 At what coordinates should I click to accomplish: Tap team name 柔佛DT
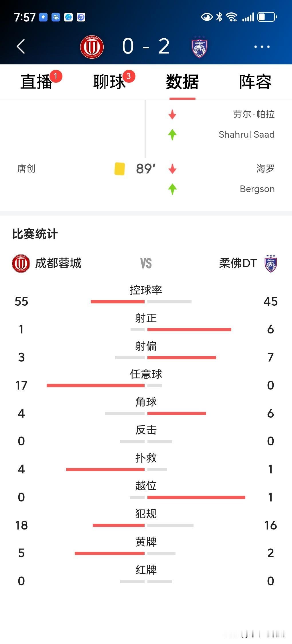tap(238, 263)
